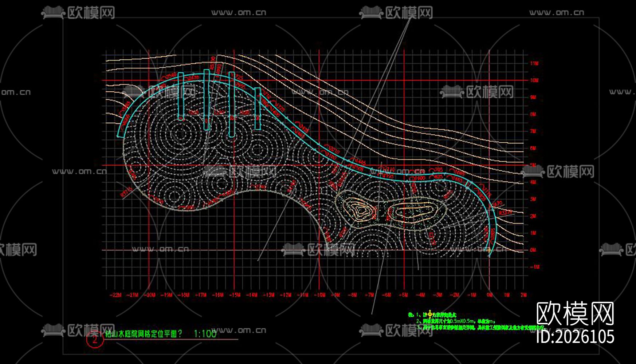Click the -13M label on horizontal axis
The height and width of the screenshot is (364, 636).
(x=268, y=295)
